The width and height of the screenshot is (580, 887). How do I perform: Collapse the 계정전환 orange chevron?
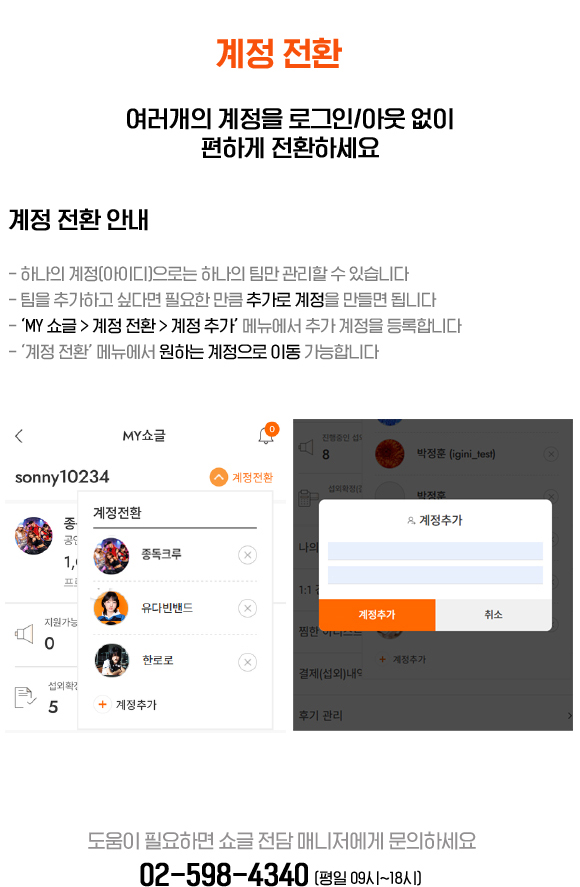218,477
